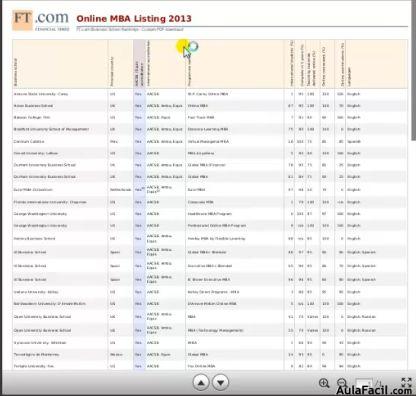Image resolution: width=416 pixels, height=396 pixels.
Task: Click the Henley Business School entry
Action: pyautogui.click(x=35, y=239)
